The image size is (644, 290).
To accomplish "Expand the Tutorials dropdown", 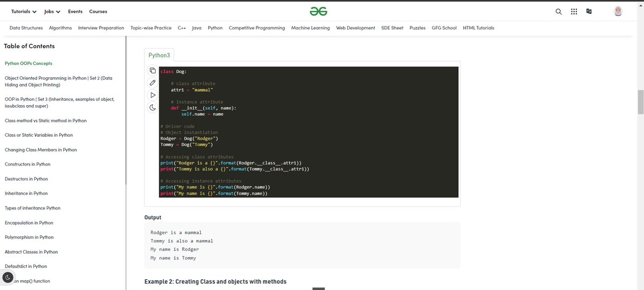I will click(x=24, y=11).
